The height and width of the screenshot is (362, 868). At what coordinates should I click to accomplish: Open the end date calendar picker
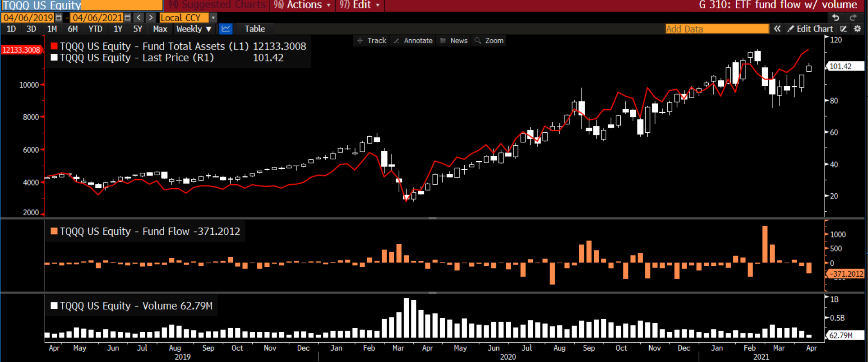click(x=128, y=18)
